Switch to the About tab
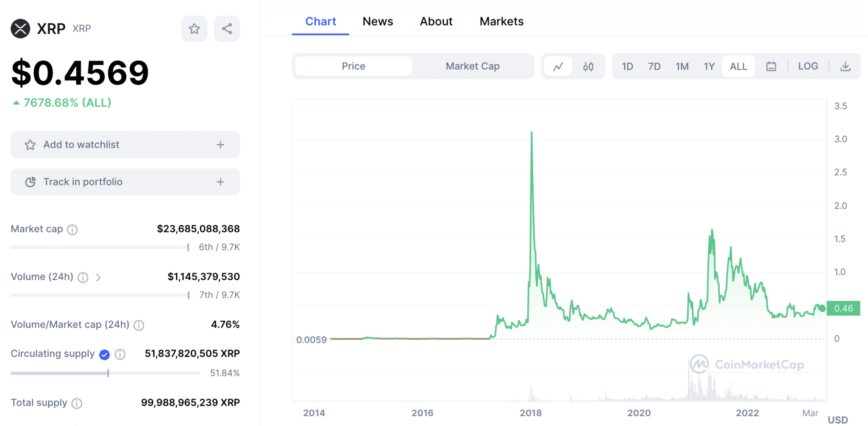 (436, 22)
